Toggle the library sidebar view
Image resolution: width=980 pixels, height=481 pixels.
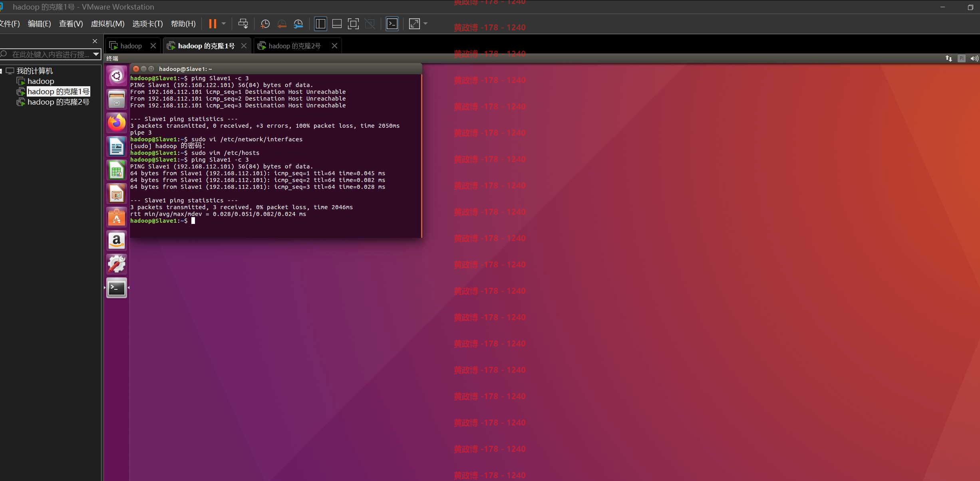click(320, 24)
